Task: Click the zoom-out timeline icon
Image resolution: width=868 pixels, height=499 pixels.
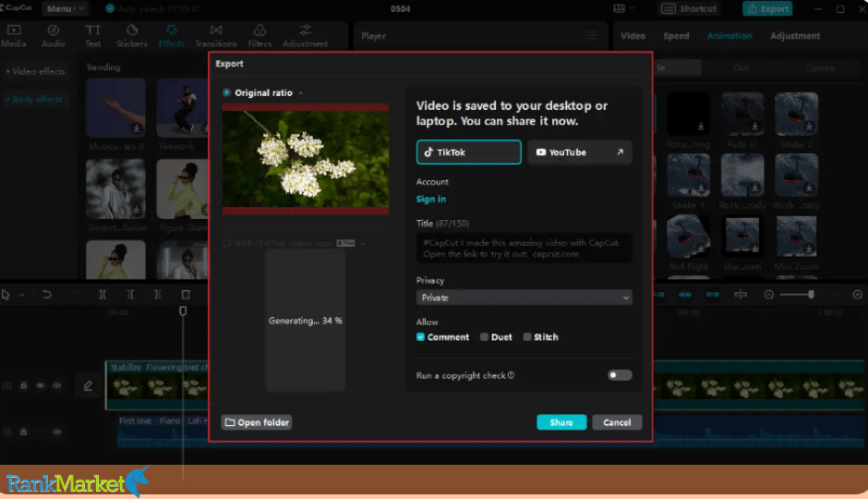Action: (x=768, y=295)
